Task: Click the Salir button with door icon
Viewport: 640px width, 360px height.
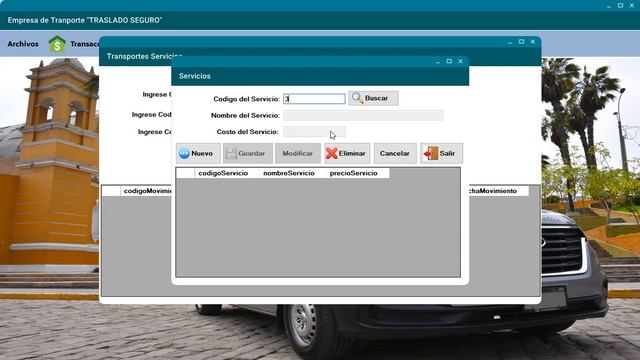Action: point(441,153)
